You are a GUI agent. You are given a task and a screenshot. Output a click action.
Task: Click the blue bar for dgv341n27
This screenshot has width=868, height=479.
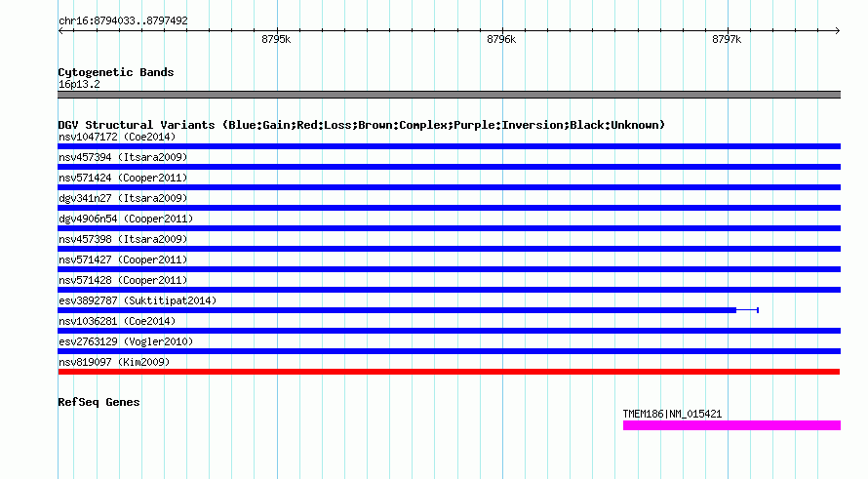coord(449,208)
